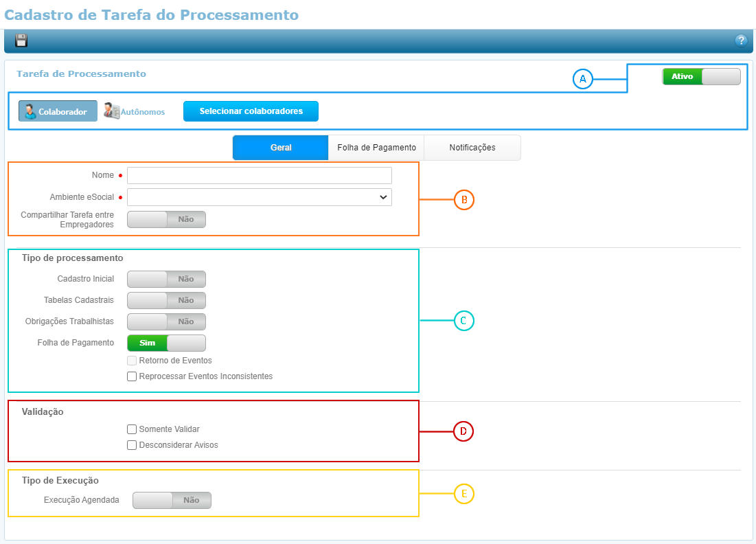
Task: Switch to the Folha de Pagamento tab
Action: pos(376,148)
